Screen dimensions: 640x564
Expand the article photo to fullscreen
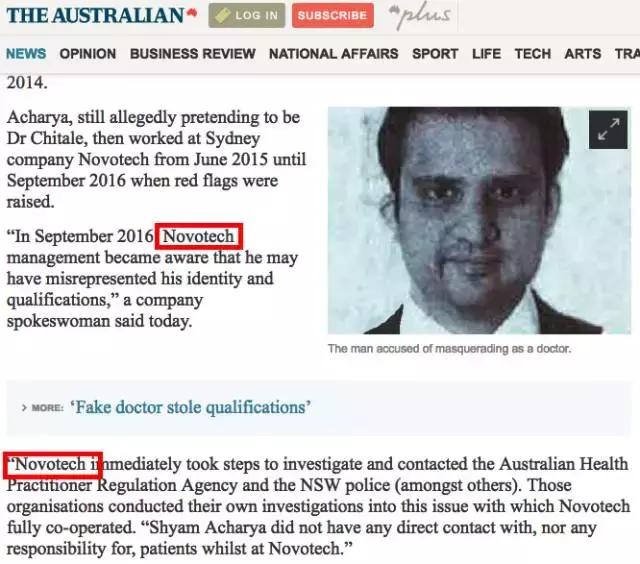tap(608, 129)
